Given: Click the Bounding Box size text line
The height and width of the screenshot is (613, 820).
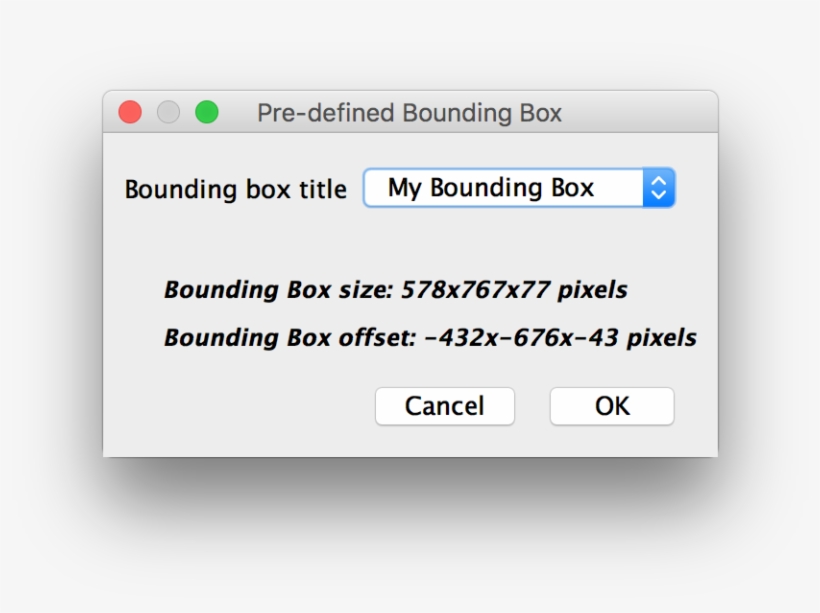Looking at the screenshot, I should point(396,290).
